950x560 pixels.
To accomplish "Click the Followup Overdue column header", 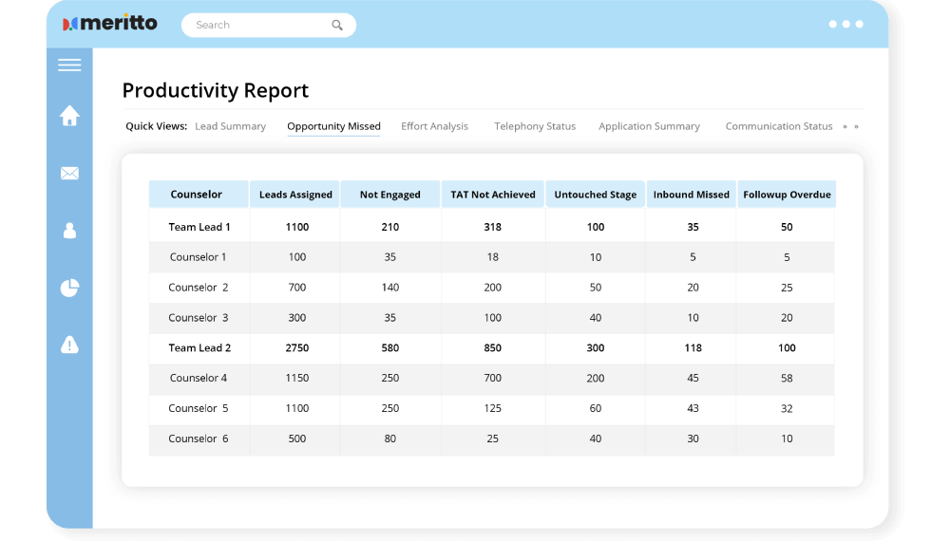I will pos(787,195).
